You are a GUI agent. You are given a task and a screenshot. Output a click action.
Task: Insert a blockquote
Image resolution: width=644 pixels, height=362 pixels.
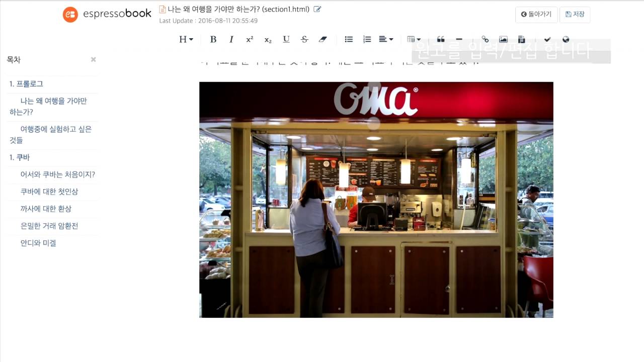coord(441,39)
